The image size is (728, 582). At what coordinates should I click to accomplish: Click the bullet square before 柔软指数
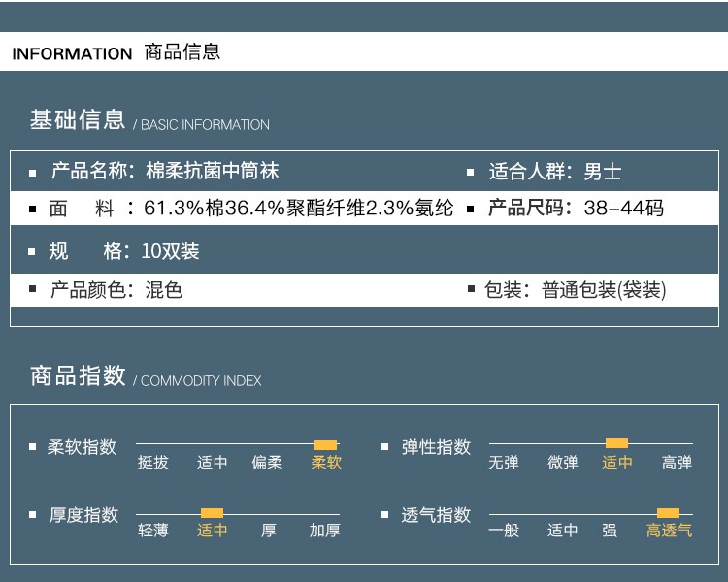33,447
